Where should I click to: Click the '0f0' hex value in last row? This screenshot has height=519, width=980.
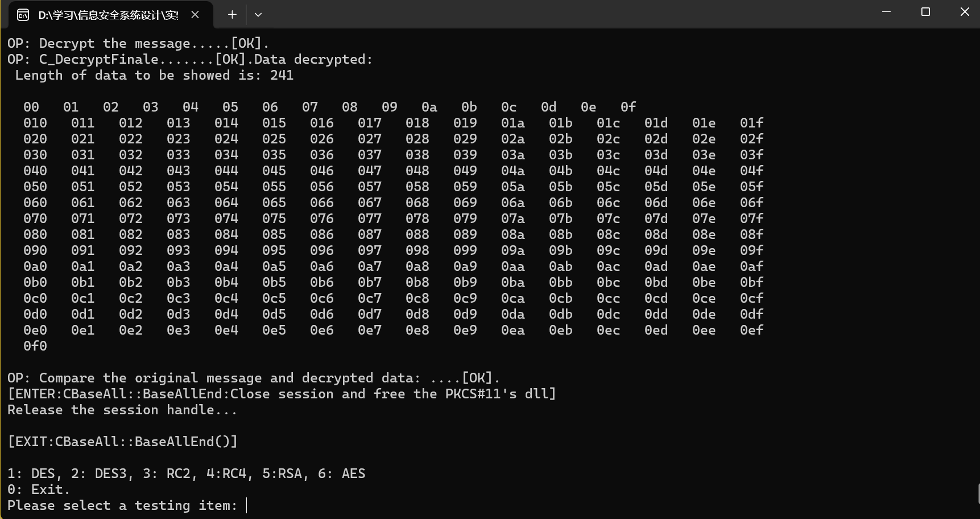[35, 346]
